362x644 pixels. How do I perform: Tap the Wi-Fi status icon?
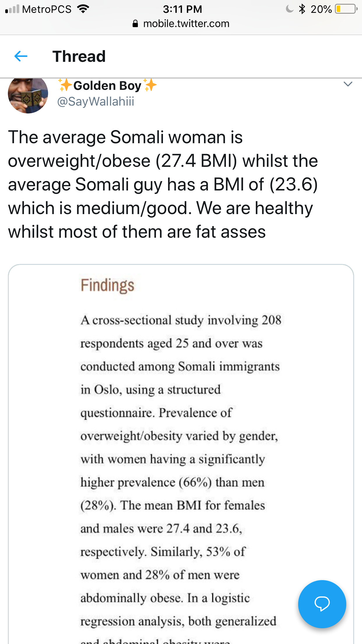pyautogui.click(x=83, y=9)
